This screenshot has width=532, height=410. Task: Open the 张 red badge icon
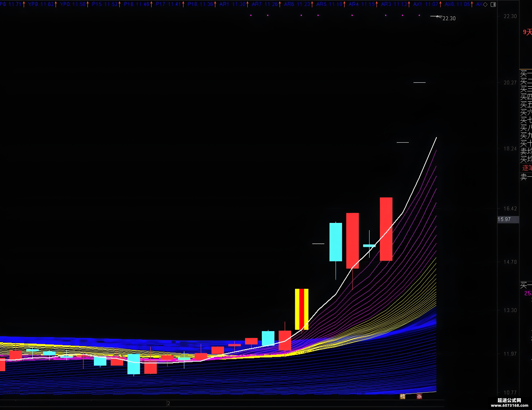coord(419,397)
